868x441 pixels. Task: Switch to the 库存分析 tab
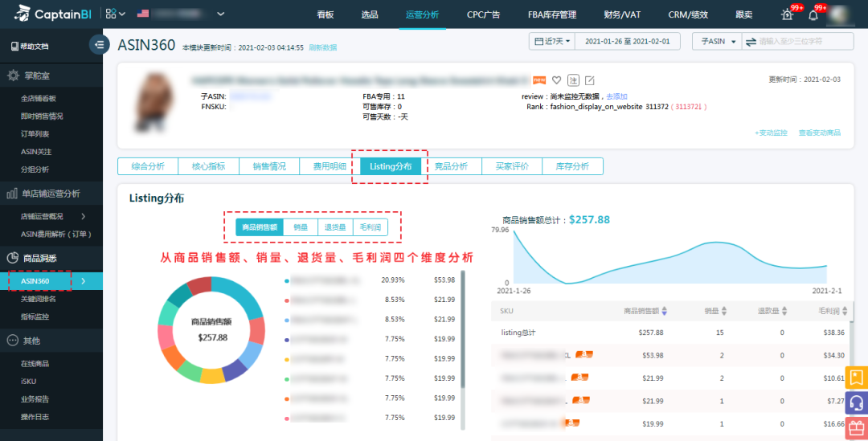click(572, 166)
